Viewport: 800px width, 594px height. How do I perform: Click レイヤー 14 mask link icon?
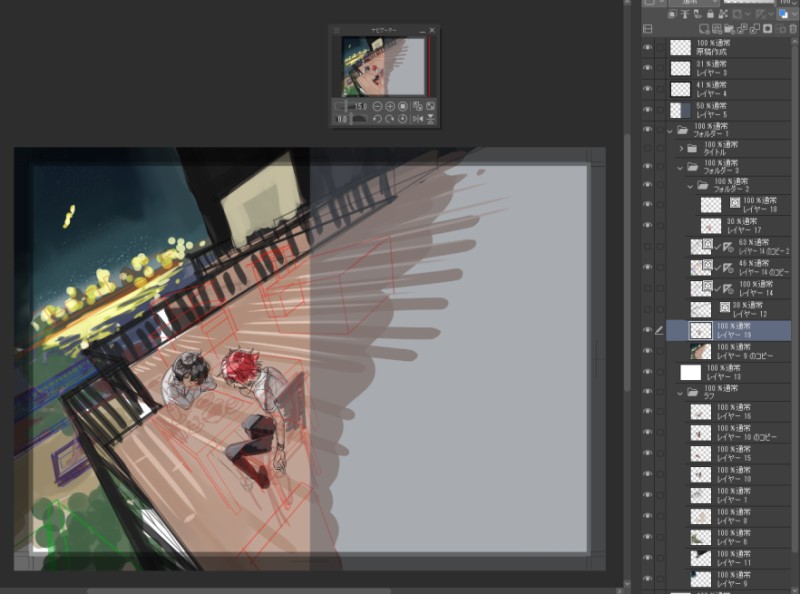tap(718, 289)
